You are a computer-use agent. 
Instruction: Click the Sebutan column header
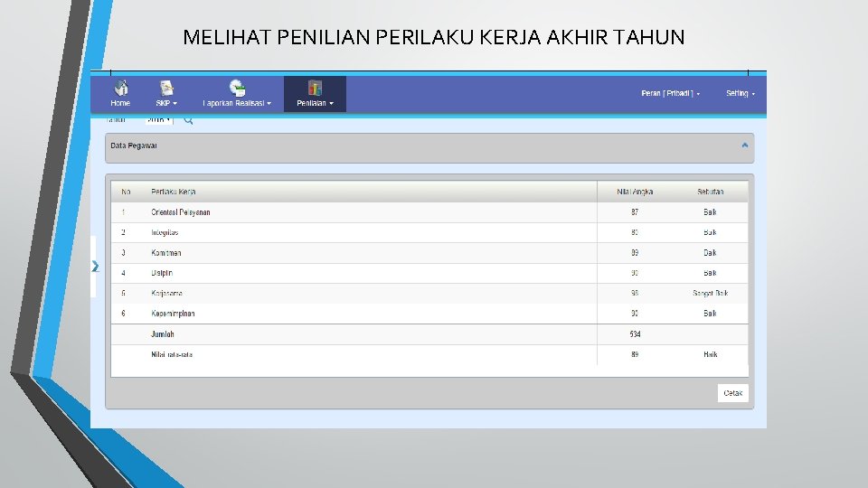point(711,192)
